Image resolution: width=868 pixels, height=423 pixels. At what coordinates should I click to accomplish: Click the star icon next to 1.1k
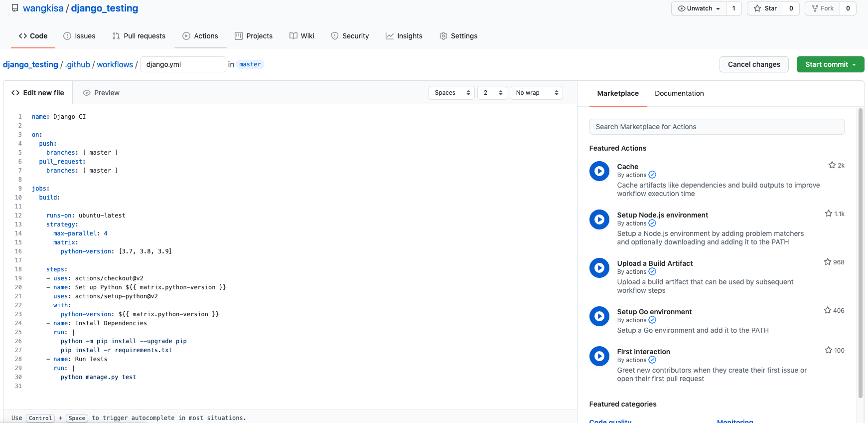[x=828, y=213]
